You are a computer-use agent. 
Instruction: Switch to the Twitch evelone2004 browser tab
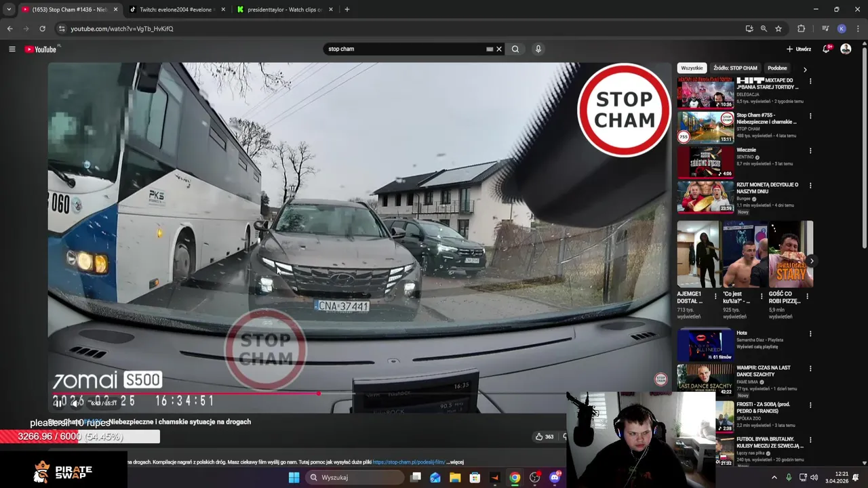coord(178,9)
